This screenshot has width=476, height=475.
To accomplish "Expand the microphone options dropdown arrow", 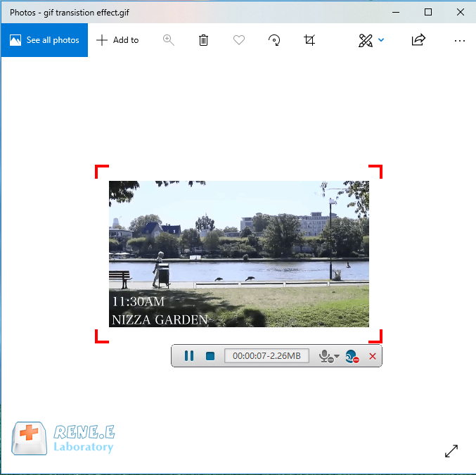I will coord(337,355).
